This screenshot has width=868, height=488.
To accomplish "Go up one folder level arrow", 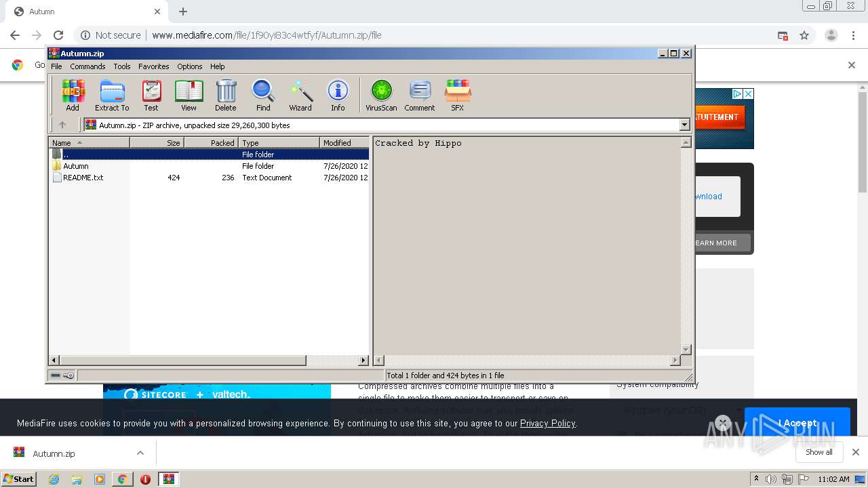I will (x=62, y=125).
